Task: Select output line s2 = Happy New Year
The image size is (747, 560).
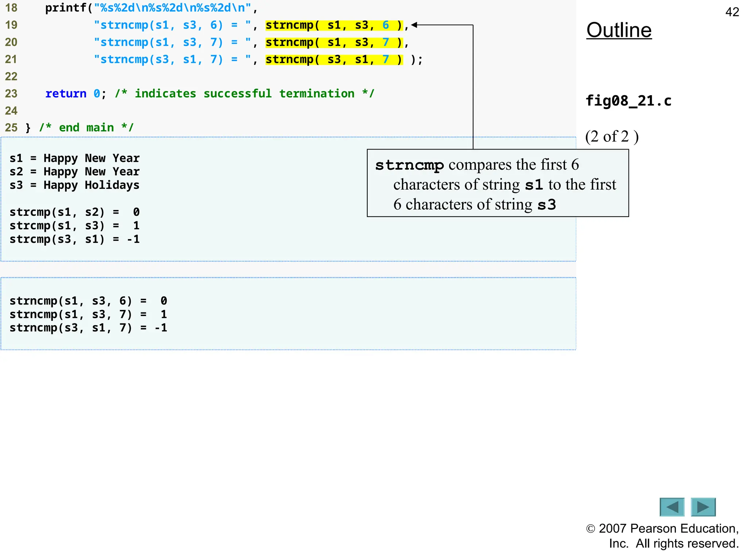Action: click(74, 172)
